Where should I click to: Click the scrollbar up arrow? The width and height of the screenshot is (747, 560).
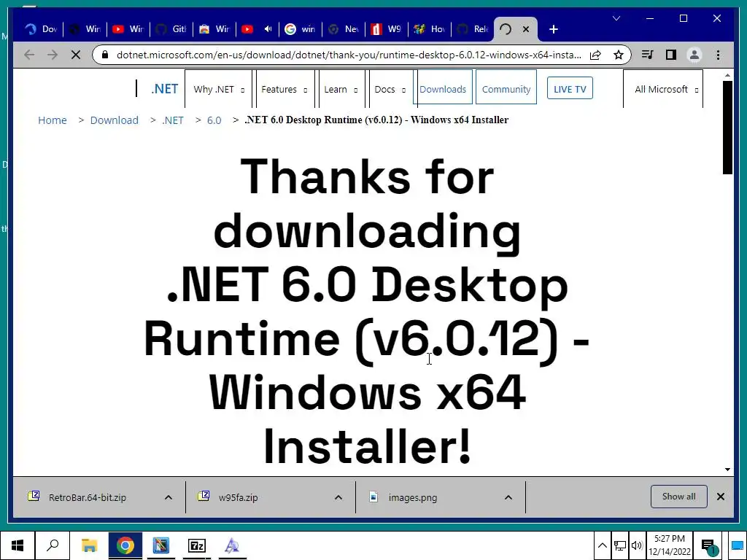point(727,75)
